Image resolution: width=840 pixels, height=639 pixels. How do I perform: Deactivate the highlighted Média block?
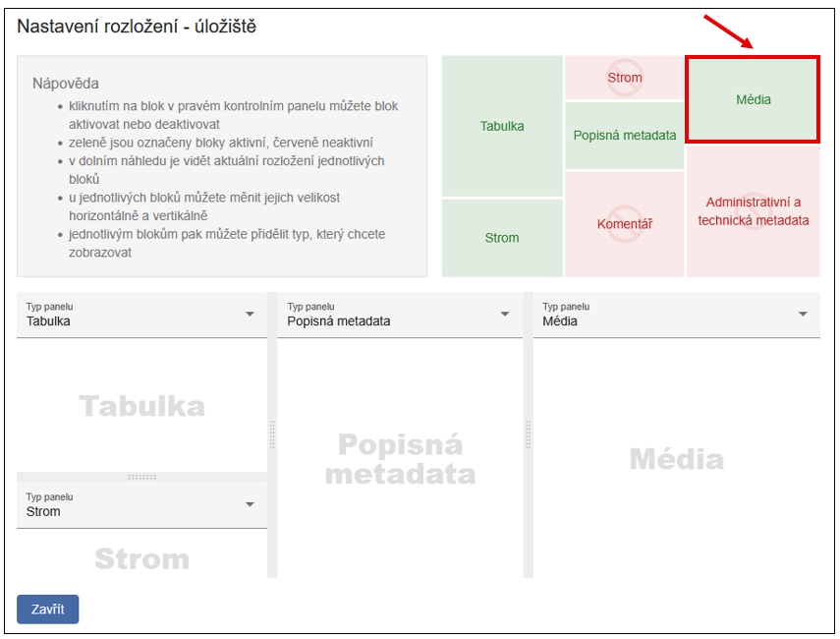pyautogui.click(x=753, y=99)
